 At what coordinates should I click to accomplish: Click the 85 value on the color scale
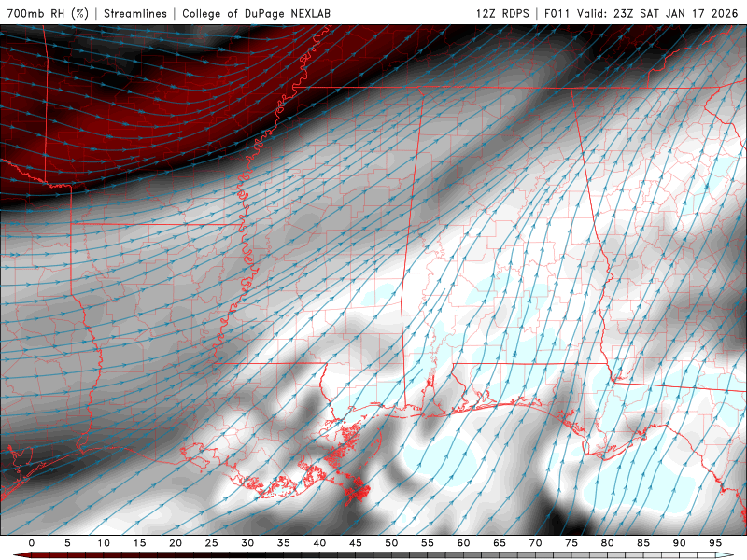(643, 543)
